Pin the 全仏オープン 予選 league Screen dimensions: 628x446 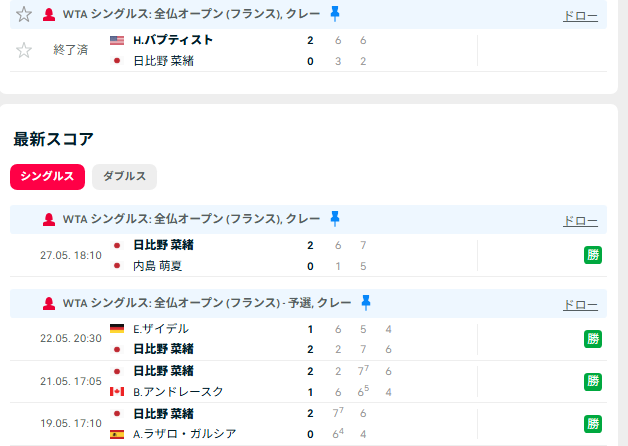[367, 301]
